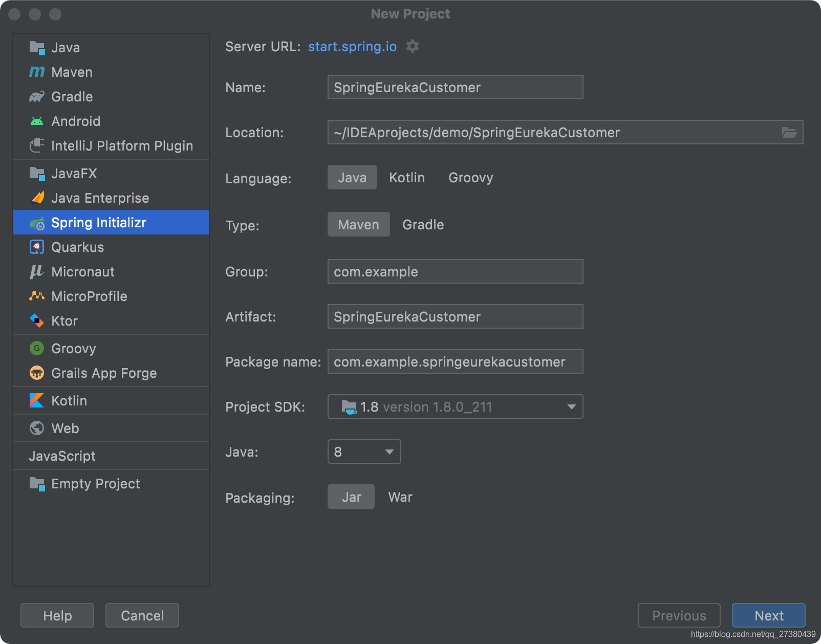Viewport: 821px width, 644px height.
Task: Click the IntelliJ Platform Plugin plug icon
Action: pos(37,146)
